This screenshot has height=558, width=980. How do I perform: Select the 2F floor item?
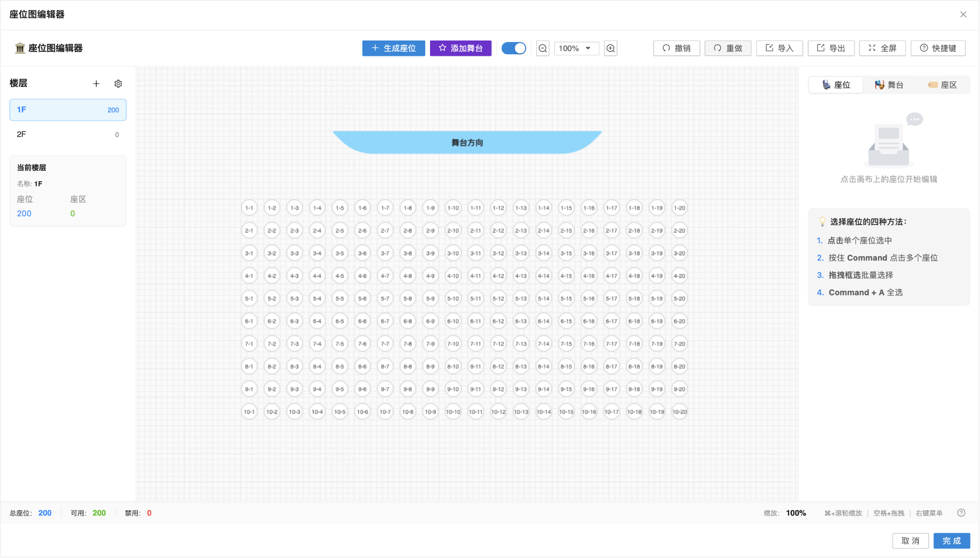pyautogui.click(x=68, y=134)
